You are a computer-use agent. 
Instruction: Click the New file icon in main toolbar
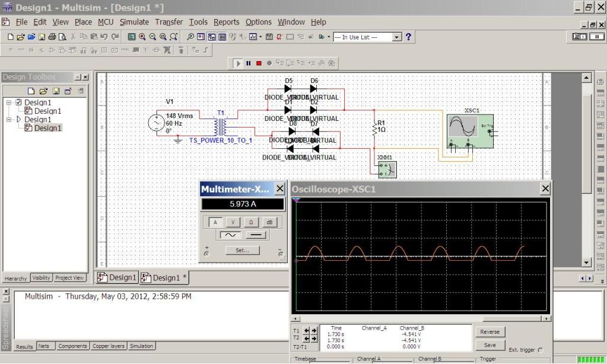click(x=11, y=37)
